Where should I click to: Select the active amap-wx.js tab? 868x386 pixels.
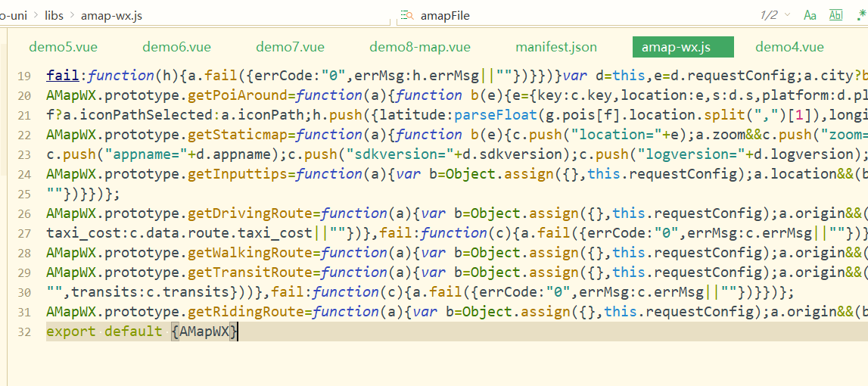pyautogui.click(x=683, y=47)
